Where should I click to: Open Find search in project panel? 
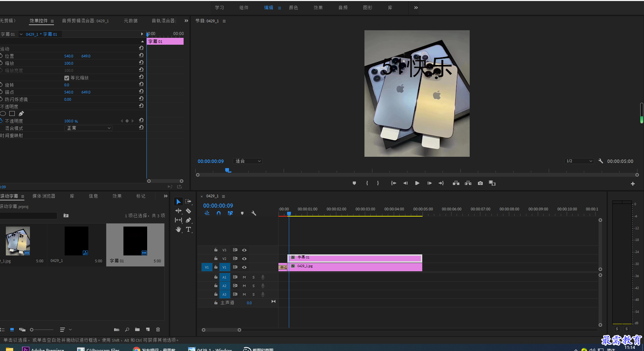pyautogui.click(x=127, y=329)
